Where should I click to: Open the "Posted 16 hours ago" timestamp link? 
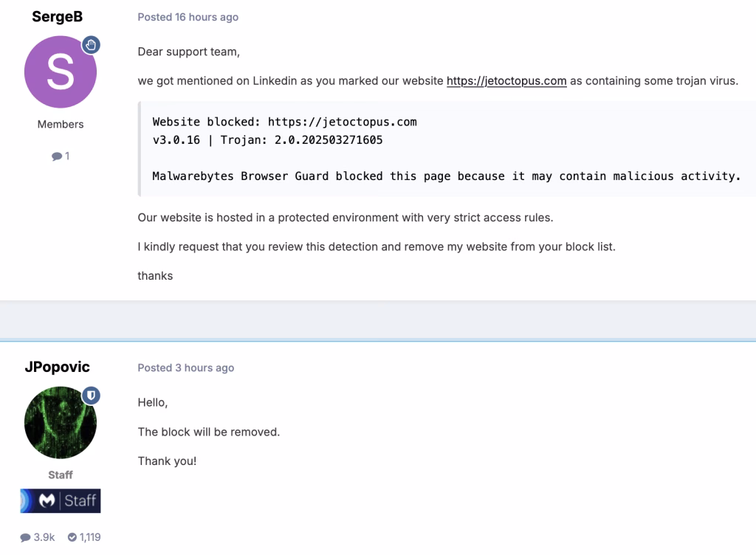188,17
